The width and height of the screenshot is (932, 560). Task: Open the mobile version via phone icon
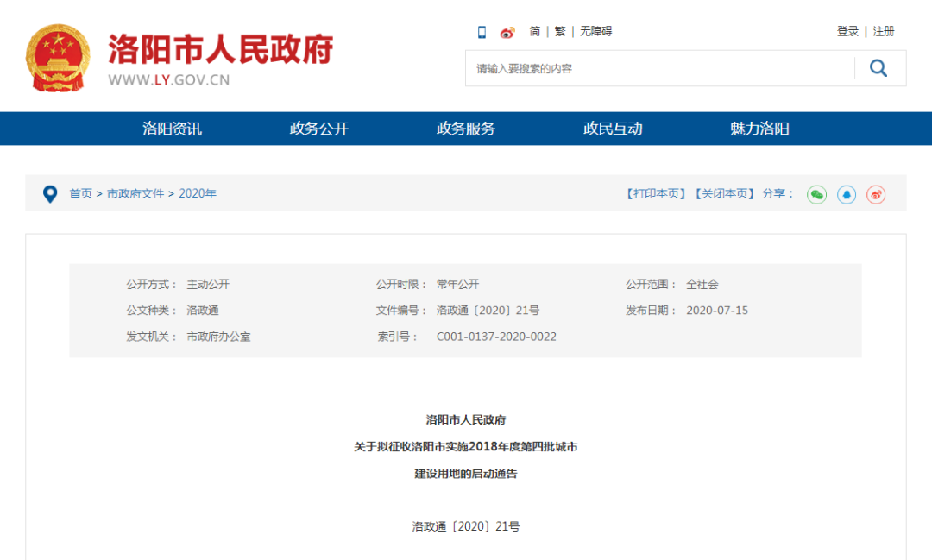click(x=482, y=32)
